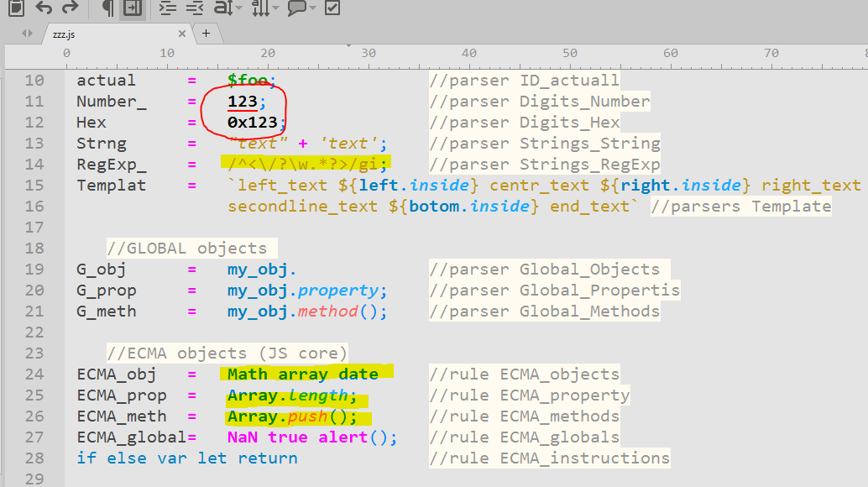
Task: Toggle the checkmark box toolbar icon
Action: point(332,8)
